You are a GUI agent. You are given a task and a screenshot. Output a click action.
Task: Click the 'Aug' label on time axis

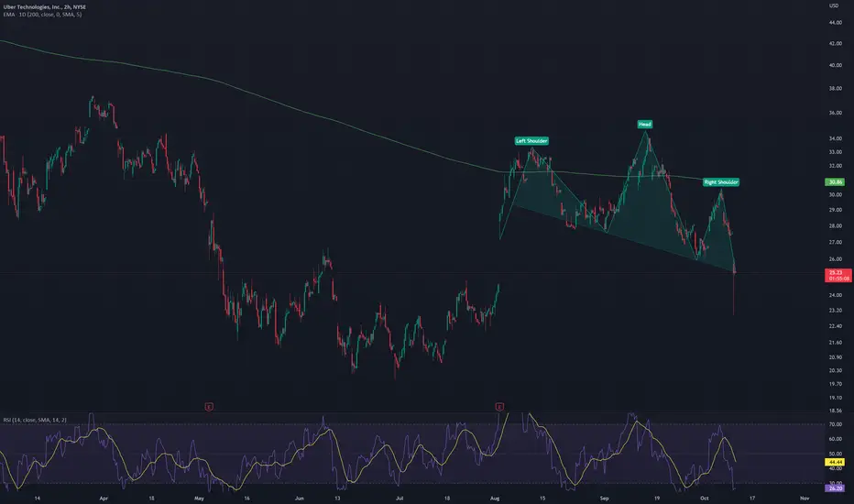coord(495,498)
